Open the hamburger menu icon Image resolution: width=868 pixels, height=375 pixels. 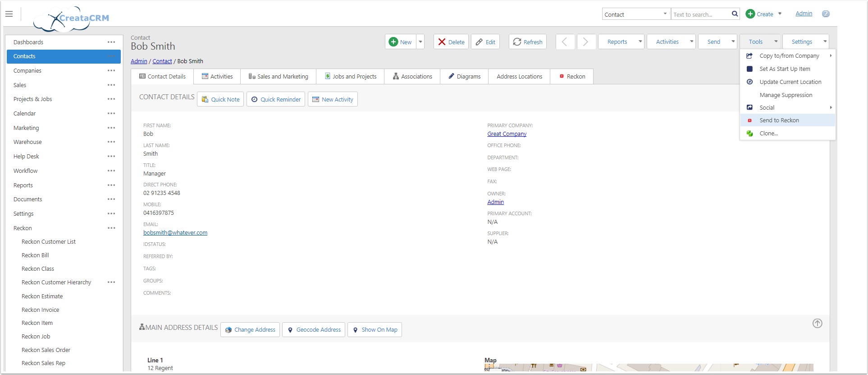tap(9, 14)
